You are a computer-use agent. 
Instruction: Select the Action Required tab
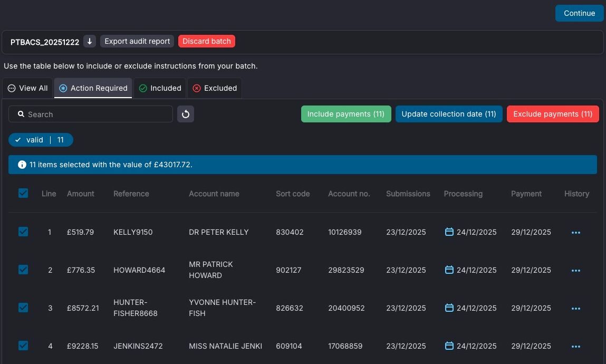click(93, 88)
